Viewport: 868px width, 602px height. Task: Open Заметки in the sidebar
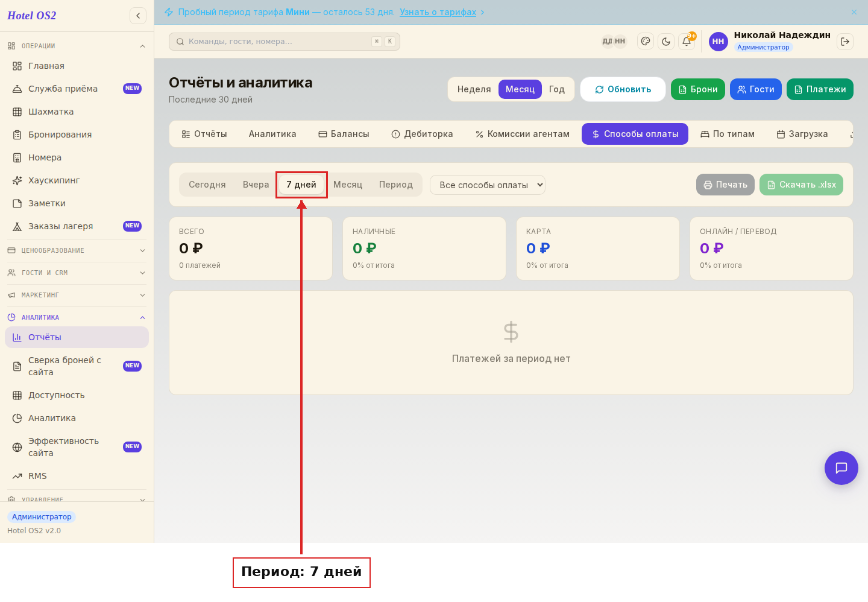tap(77, 203)
